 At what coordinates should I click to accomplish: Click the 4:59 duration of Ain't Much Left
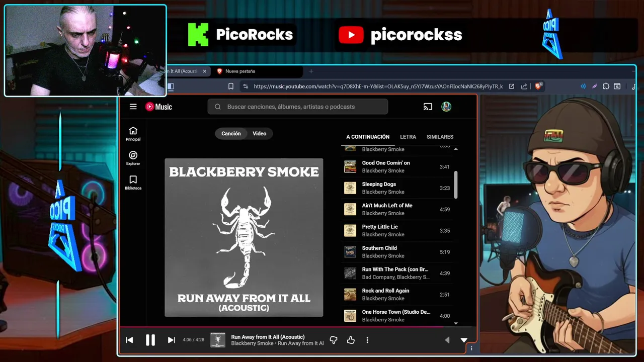click(445, 209)
